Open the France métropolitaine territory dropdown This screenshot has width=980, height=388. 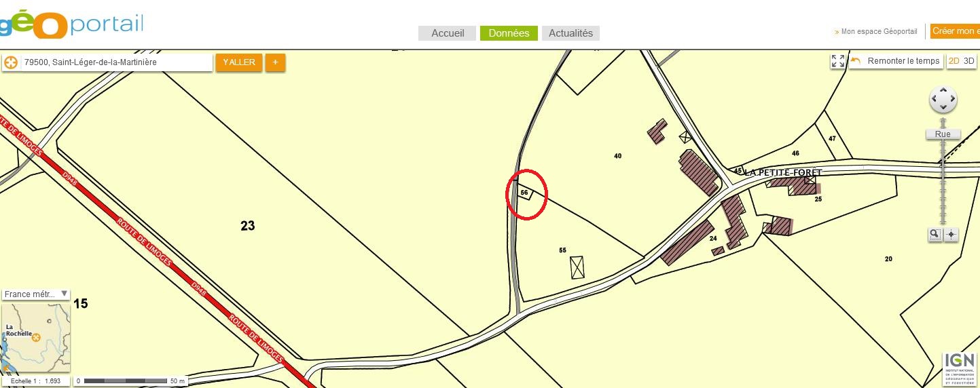(37, 294)
